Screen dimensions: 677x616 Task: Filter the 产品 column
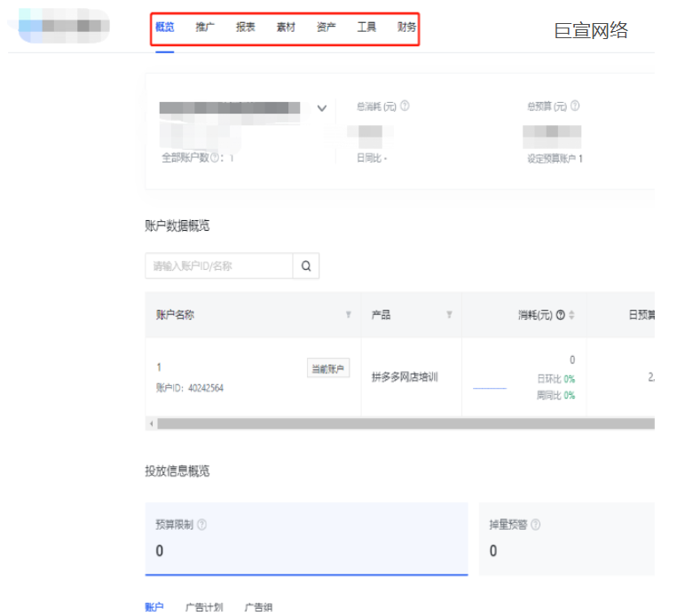pyautogui.click(x=450, y=314)
